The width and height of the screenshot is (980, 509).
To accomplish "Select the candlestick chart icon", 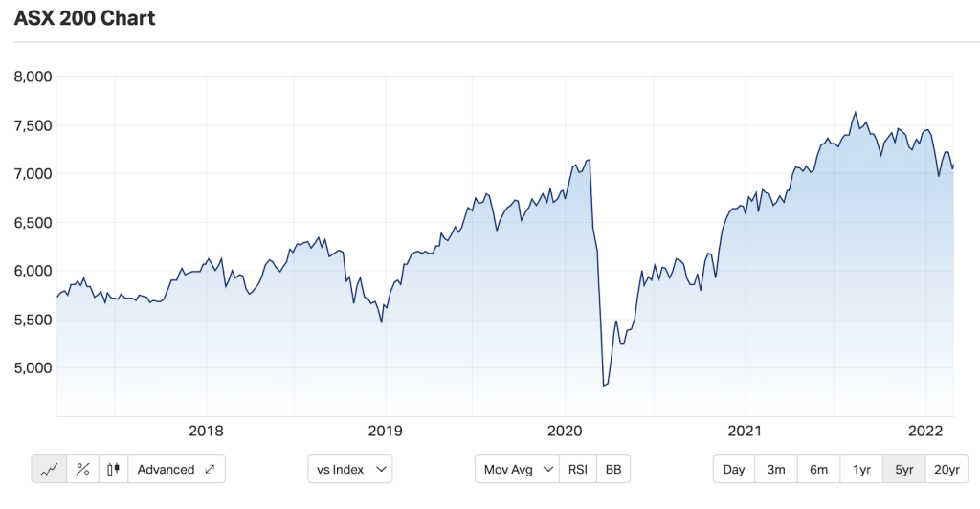I will coord(115,469).
